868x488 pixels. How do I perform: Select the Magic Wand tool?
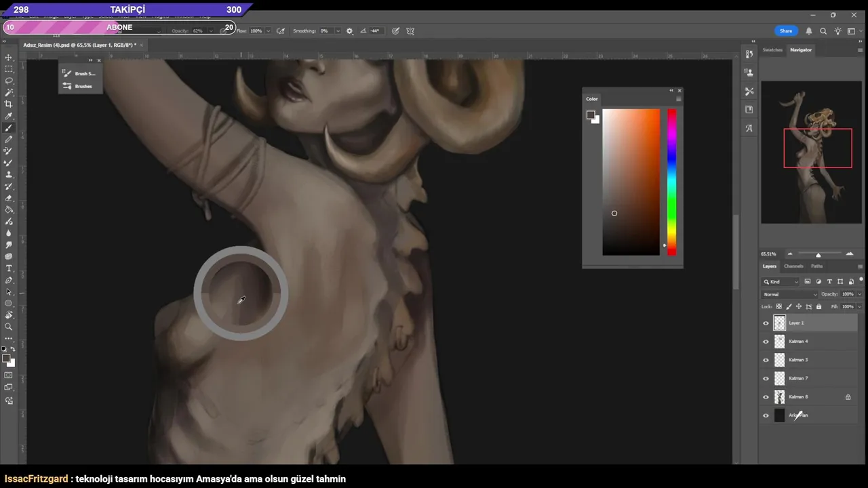point(9,92)
